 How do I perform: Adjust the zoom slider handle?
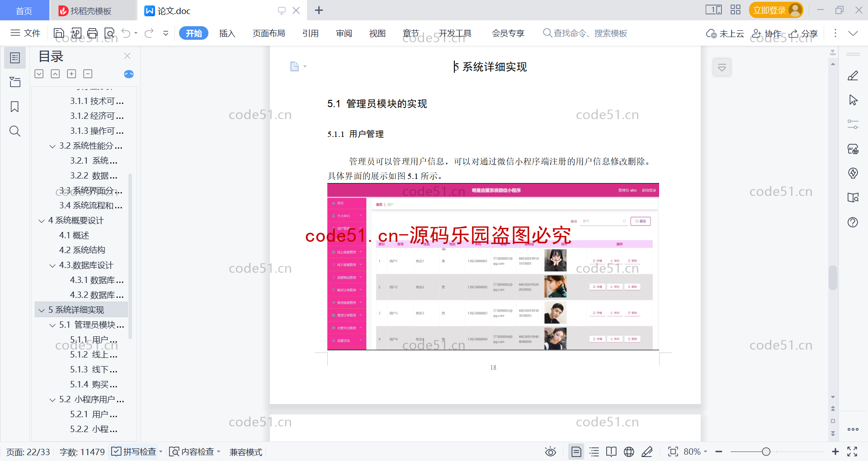coord(766,452)
